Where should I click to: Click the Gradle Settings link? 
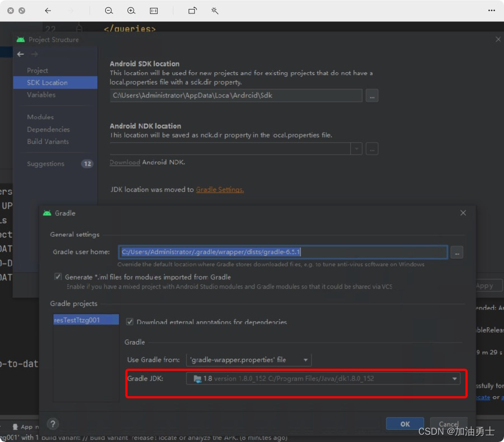click(220, 190)
